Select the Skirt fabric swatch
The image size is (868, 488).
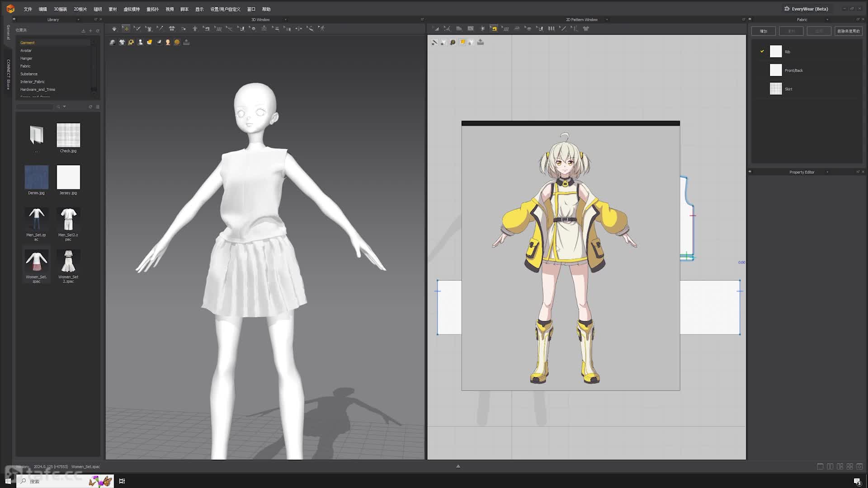tap(776, 89)
